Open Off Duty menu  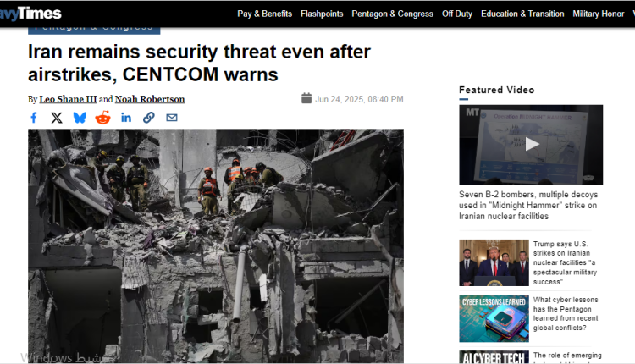tap(457, 14)
